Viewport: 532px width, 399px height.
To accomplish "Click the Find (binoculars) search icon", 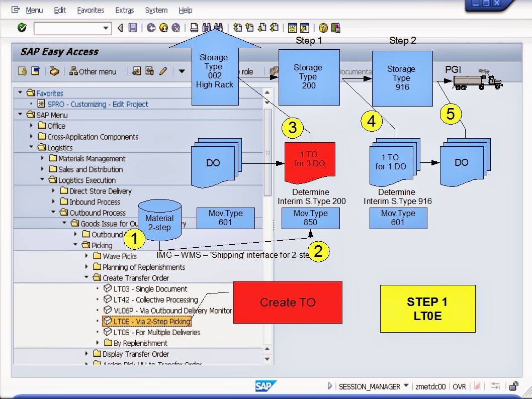I will tap(206, 29).
